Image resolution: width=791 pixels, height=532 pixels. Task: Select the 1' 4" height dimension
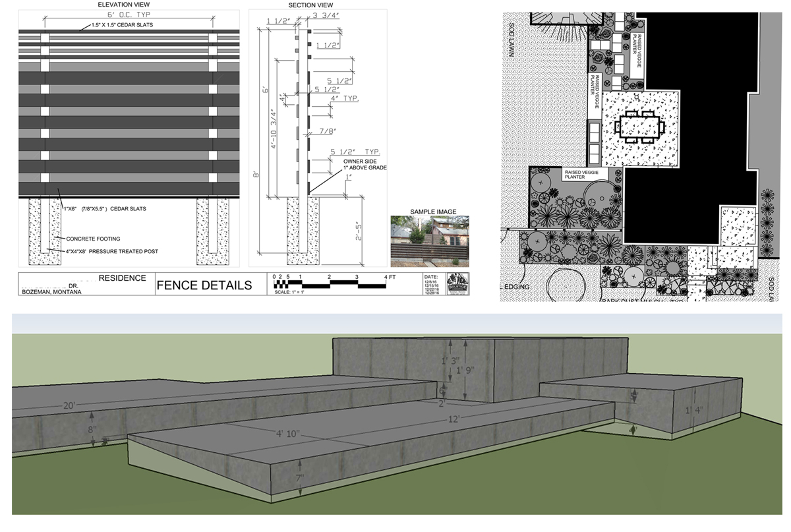tap(693, 410)
